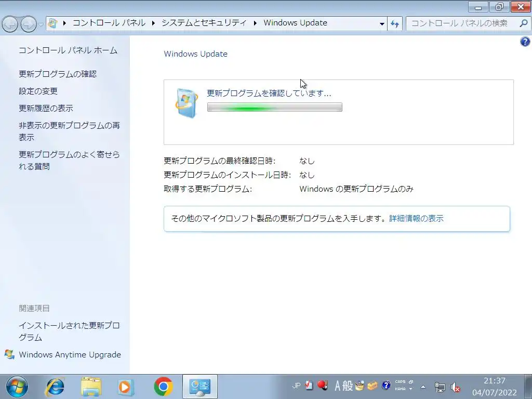This screenshot has height=399, width=532.
Task: Click 非表示の更新プログラムの再表示
Action: click(x=69, y=131)
